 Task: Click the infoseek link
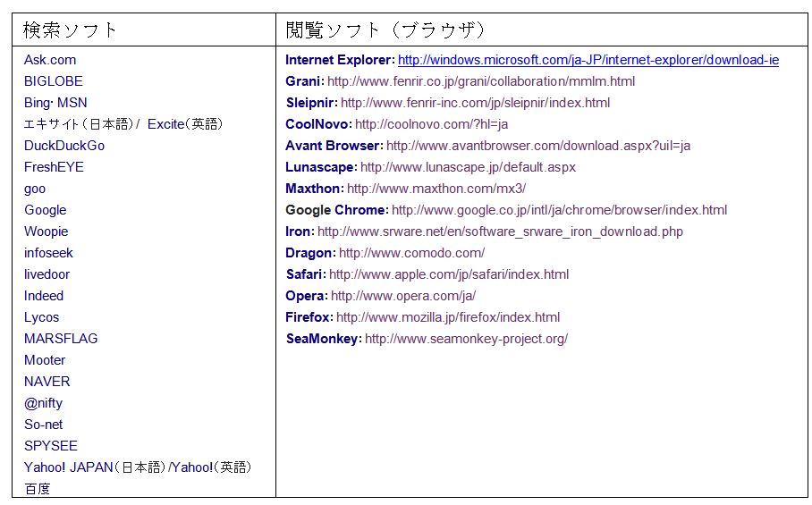48,253
